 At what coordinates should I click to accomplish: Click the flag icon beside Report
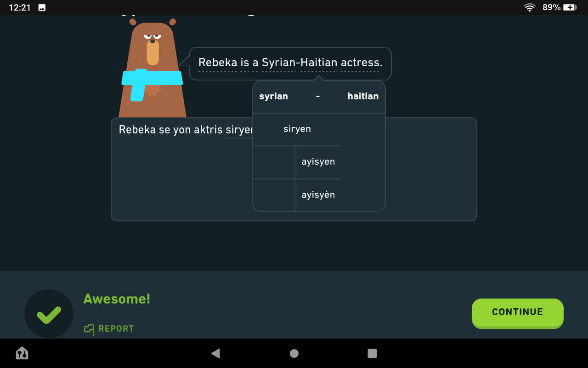click(89, 329)
